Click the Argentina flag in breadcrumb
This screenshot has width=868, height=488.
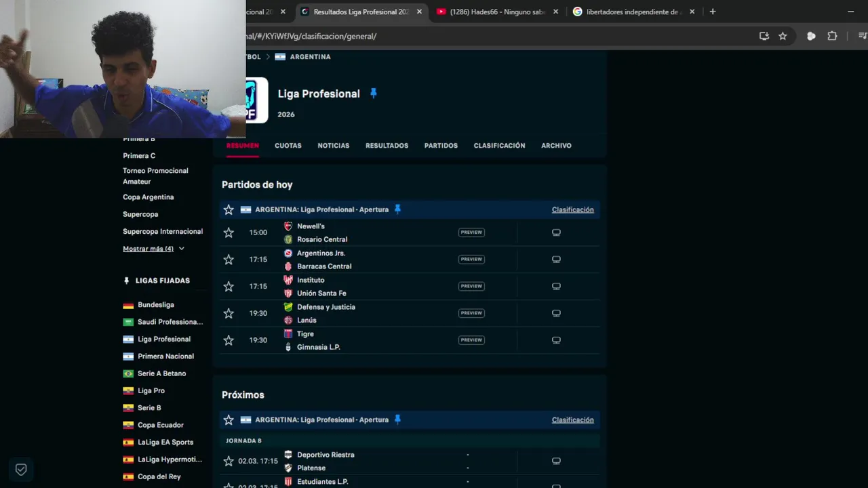[x=280, y=57]
